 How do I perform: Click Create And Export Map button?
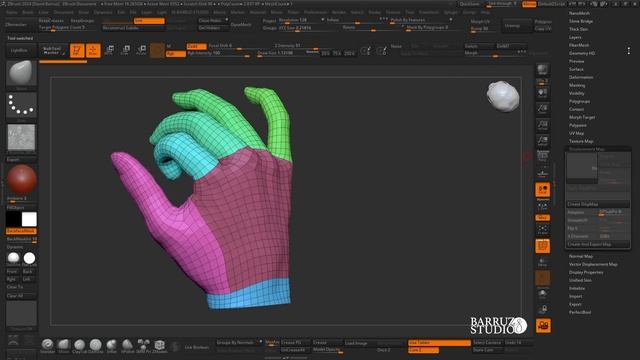[597, 244]
